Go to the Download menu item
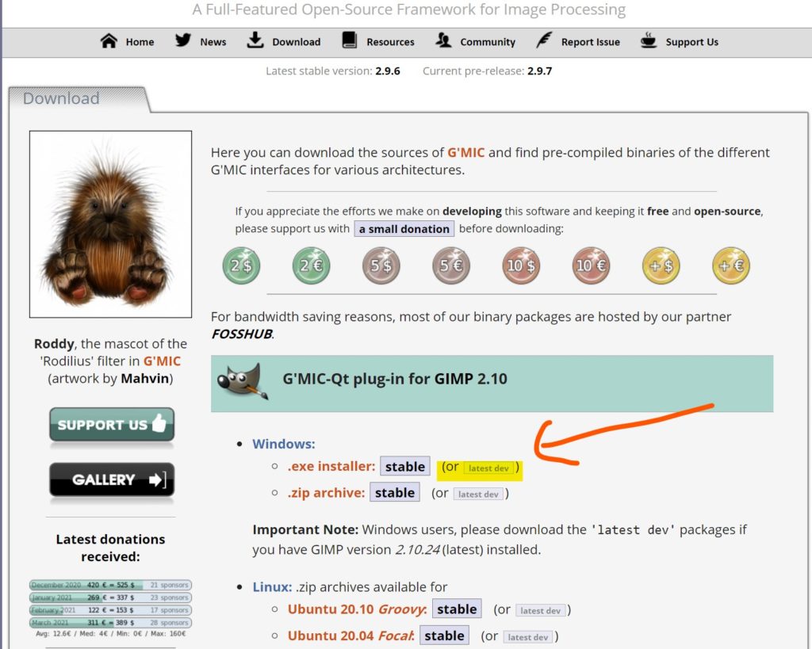 297,42
